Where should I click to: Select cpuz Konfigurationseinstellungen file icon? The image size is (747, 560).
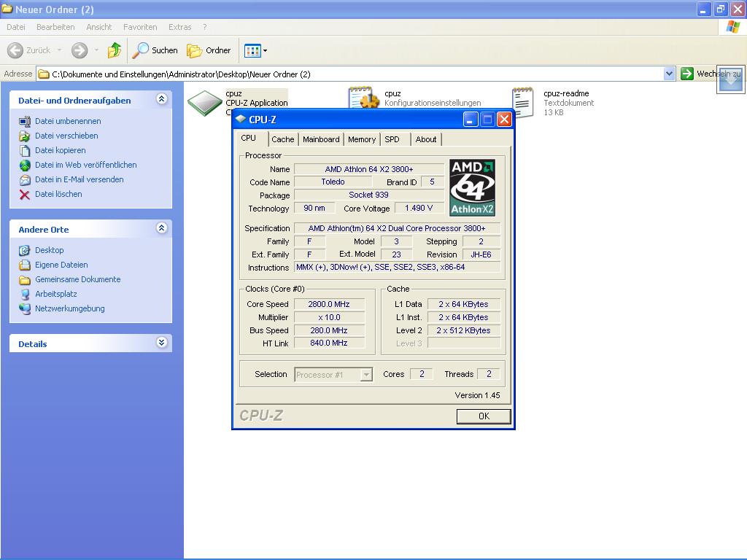point(363,98)
